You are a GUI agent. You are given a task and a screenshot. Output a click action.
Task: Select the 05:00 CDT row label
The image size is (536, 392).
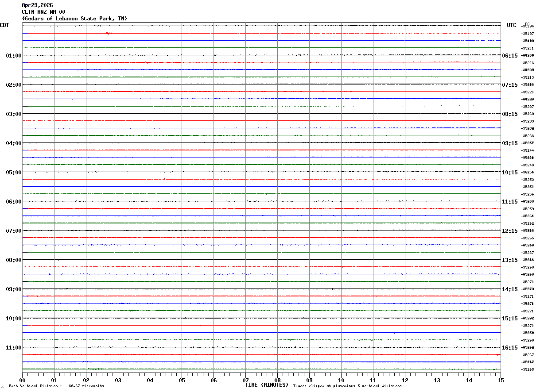coord(13,172)
